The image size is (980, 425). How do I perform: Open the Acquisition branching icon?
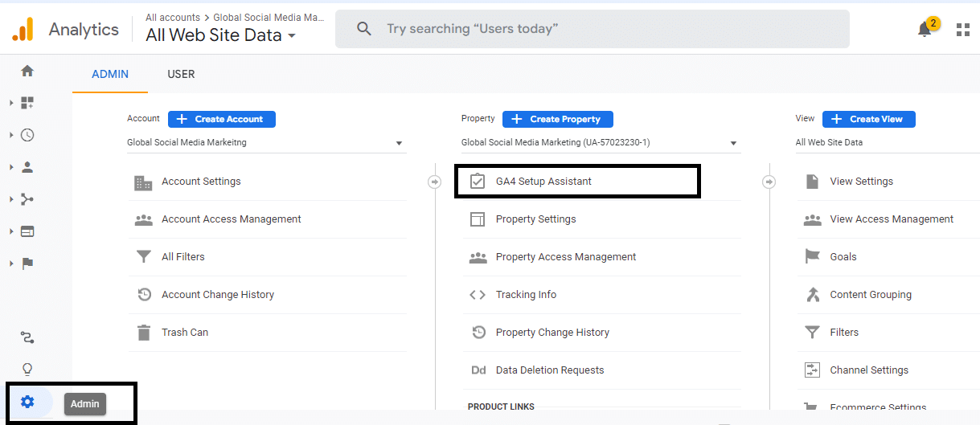27,199
